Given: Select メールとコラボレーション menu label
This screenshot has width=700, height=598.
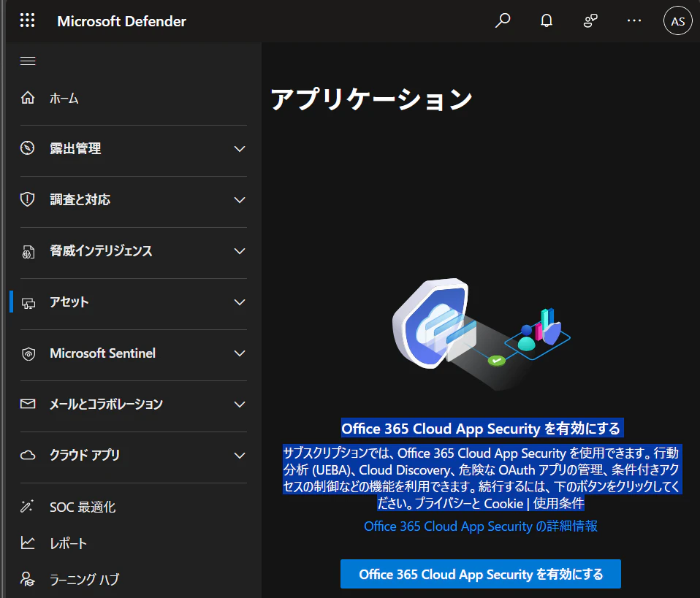Looking at the screenshot, I should pyautogui.click(x=106, y=405).
